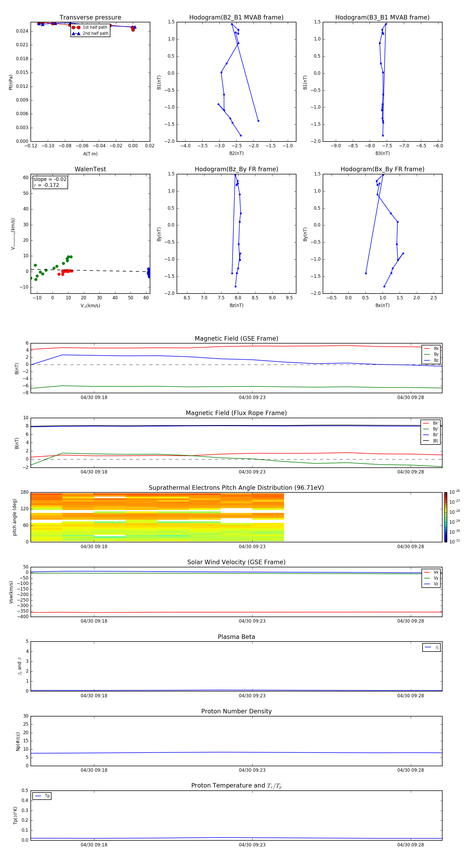Click Vx legend entry in solar wind plot
This screenshot has height=868, width=473.
point(431,572)
